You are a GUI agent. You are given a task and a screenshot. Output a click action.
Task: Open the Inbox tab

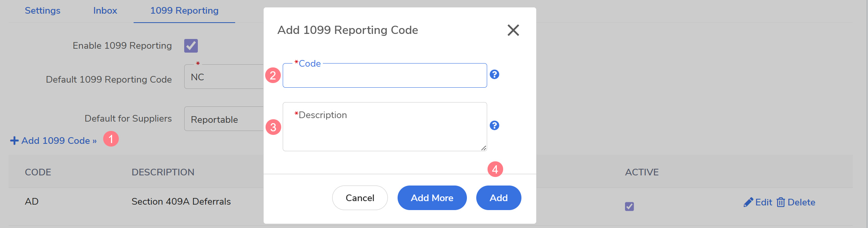click(x=105, y=11)
